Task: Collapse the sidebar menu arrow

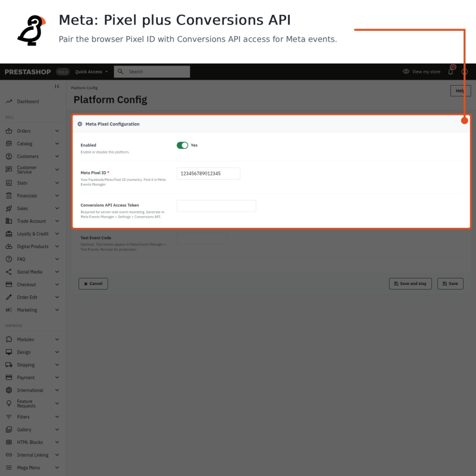Action: click(57, 86)
